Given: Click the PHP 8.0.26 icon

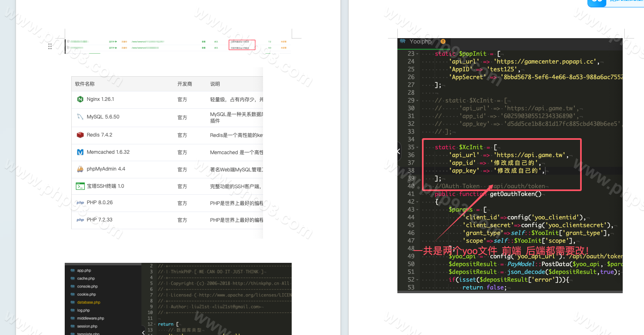Looking at the screenshot, I should [80, 203].
